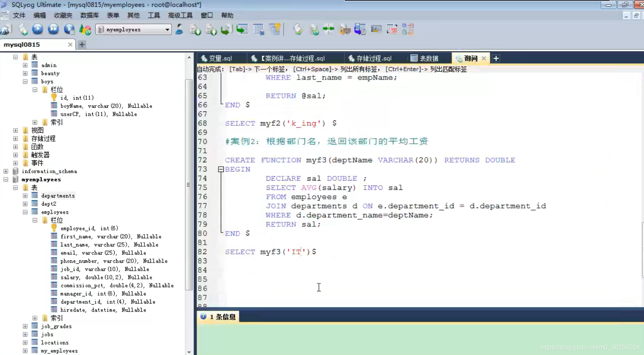Collapse the BEGIN code fold at line 73
Screen dimensions: 644x355
[221, 169]
